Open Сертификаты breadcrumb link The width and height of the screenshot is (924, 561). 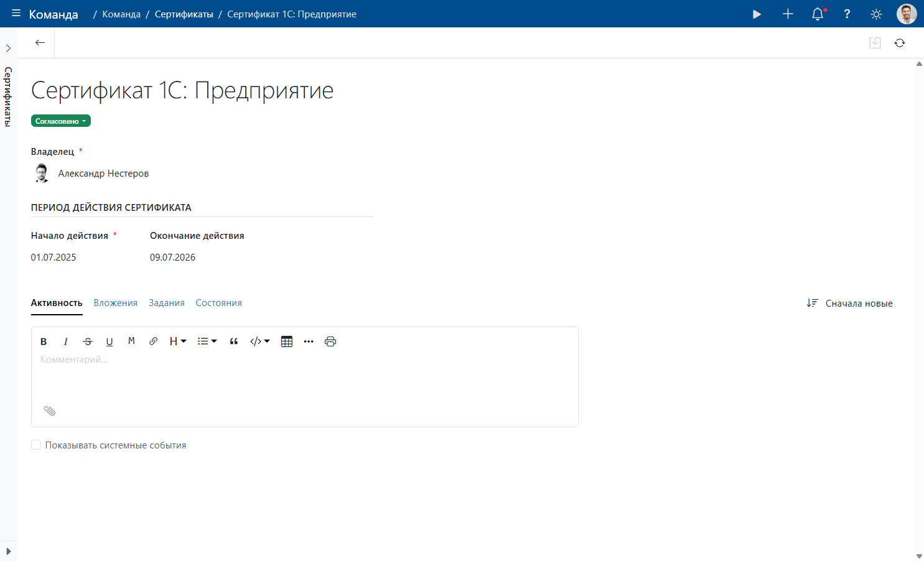(184, 14)
